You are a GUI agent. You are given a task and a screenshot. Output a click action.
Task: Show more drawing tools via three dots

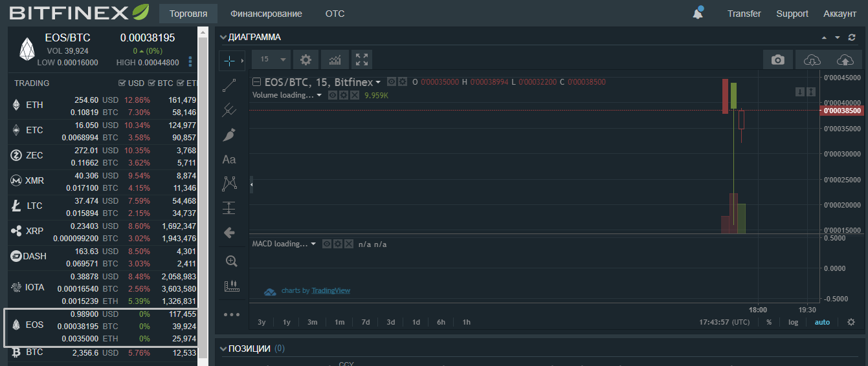pos(231,315)
